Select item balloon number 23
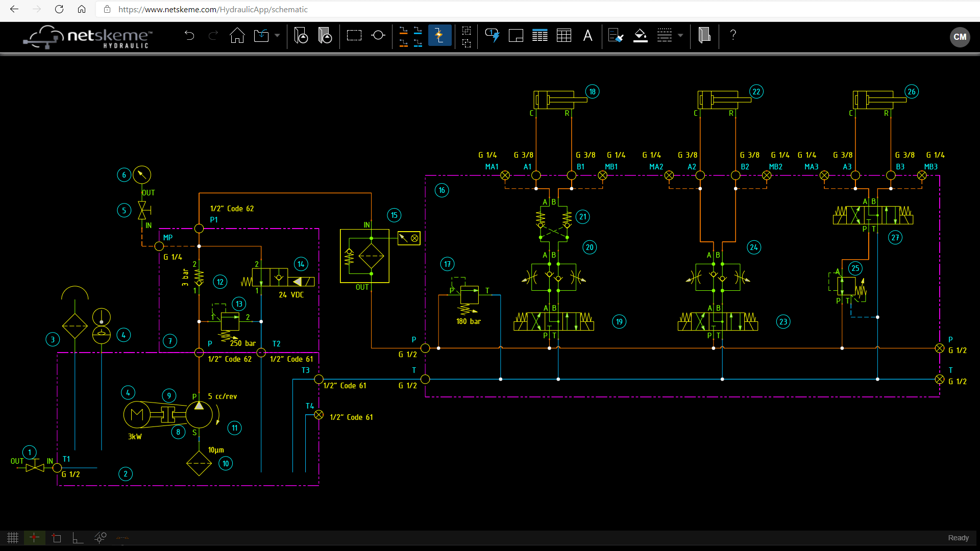 (x=783, y=321)
